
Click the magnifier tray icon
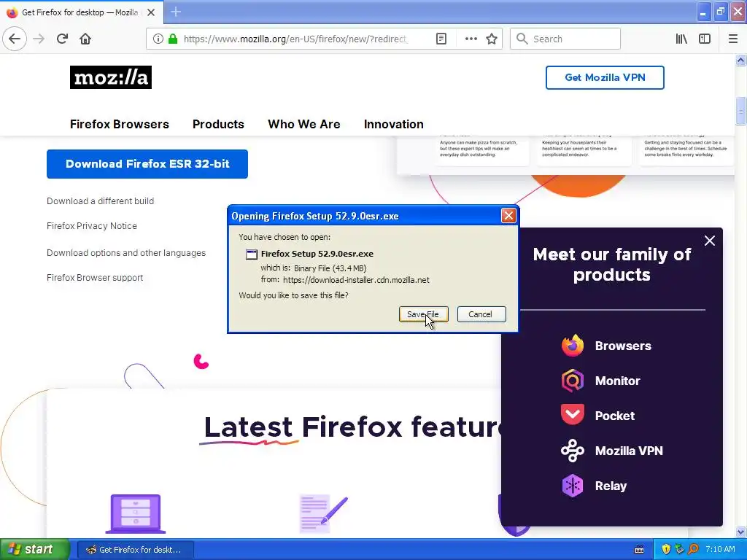click(693, 550)
